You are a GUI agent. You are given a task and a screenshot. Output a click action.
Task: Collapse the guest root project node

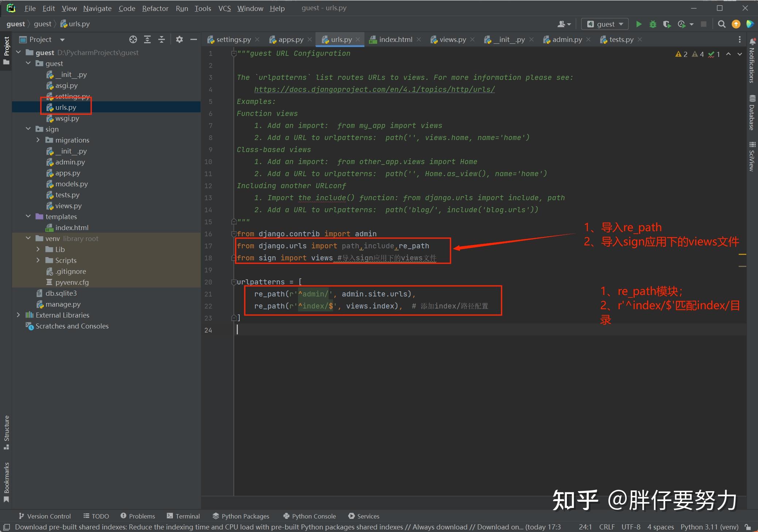tap(19, 53)
